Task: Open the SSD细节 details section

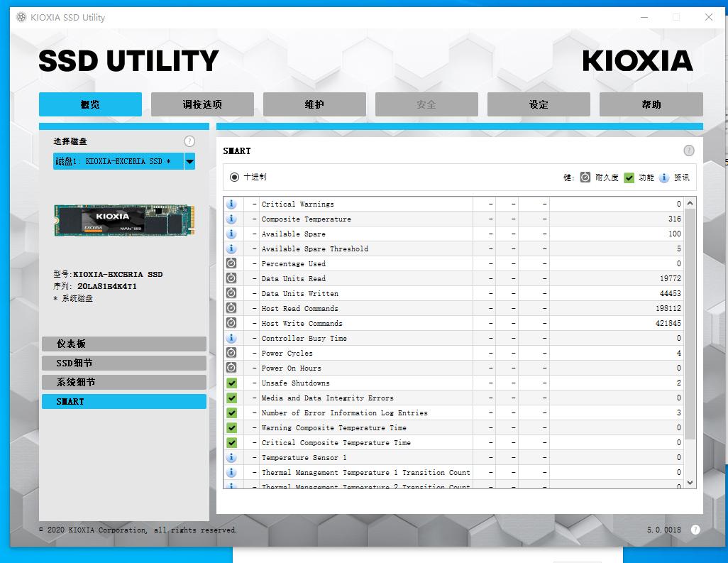Action: pyautogui.click(x=124, y=363)
